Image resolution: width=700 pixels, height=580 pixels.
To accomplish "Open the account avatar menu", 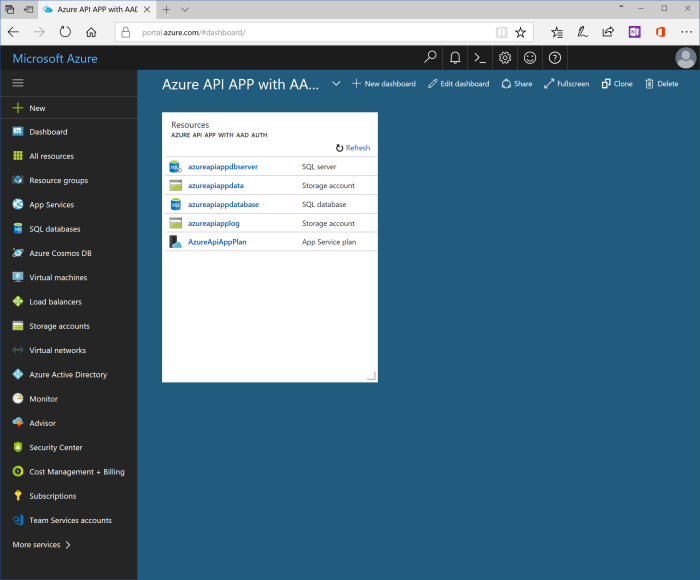I will tap(686, 58).
